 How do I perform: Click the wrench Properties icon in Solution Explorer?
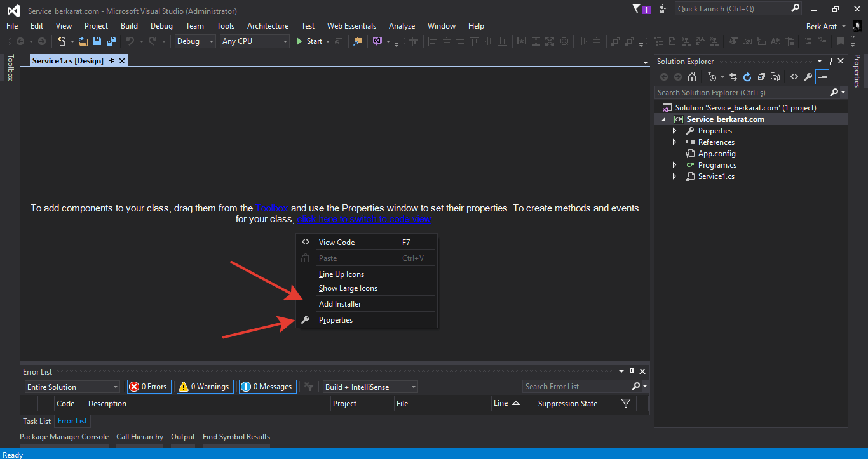pyautogui.click(x=808, y=77)
